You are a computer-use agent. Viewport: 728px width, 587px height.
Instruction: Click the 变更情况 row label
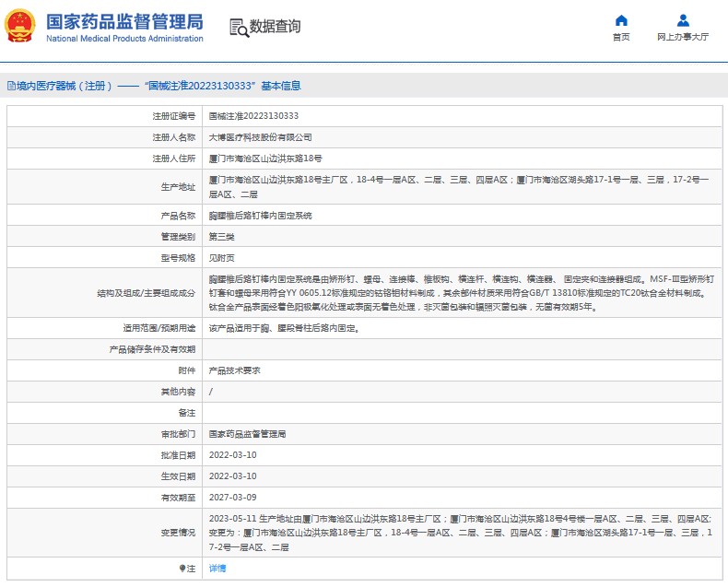178,533
